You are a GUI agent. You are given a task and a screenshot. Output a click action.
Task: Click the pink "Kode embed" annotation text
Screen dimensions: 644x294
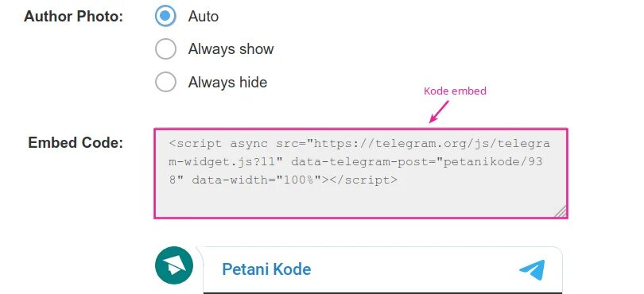(x=455, y=91)
